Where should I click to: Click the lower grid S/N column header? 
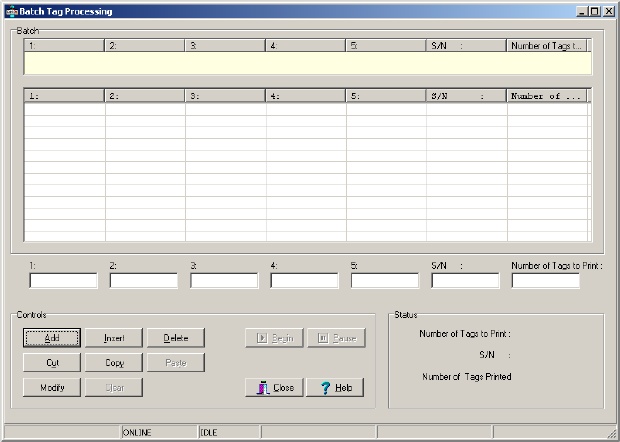tap(466, 96)
